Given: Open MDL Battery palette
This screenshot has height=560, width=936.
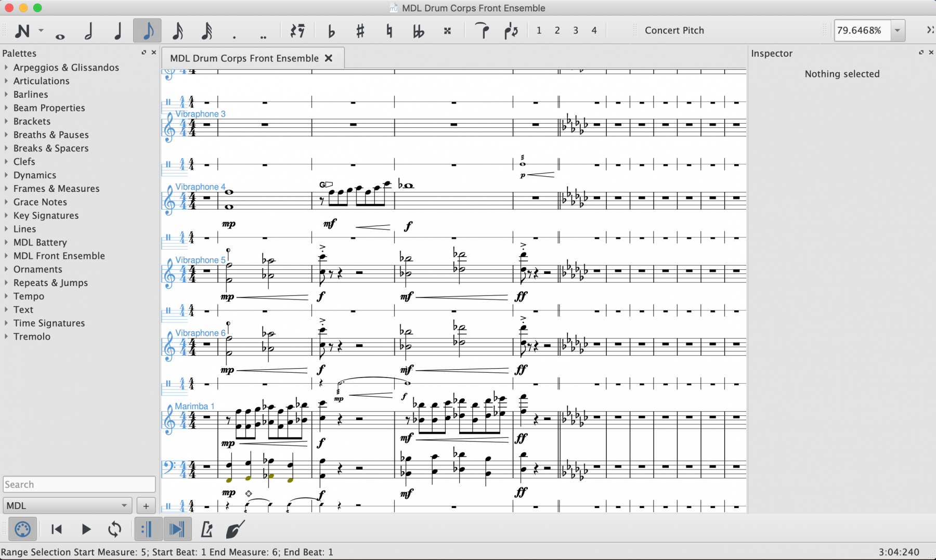Looking at the screenshot, I should [x=40, y=242].
